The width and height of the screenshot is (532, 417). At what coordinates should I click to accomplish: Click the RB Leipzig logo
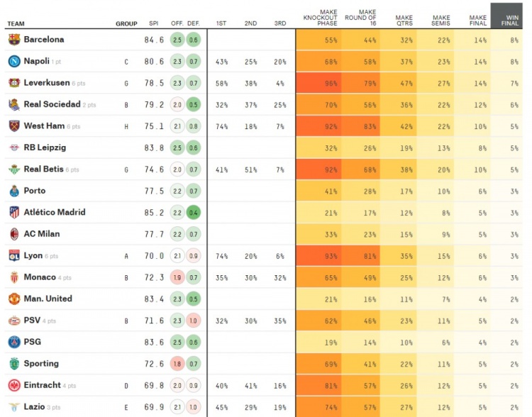[x=14, y=148]
